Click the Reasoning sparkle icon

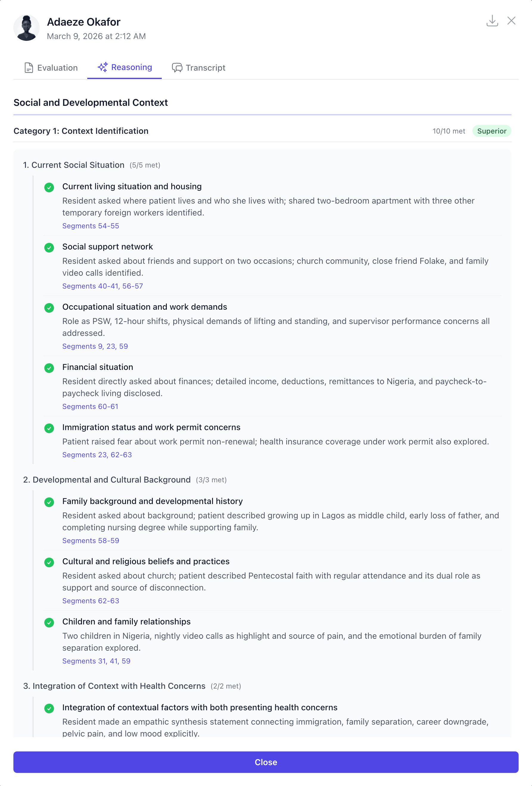(x=102, y=67)
